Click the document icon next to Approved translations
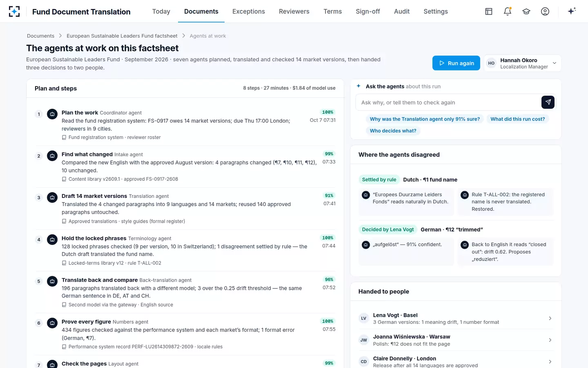The image size is (588, 368). (64, 221)
